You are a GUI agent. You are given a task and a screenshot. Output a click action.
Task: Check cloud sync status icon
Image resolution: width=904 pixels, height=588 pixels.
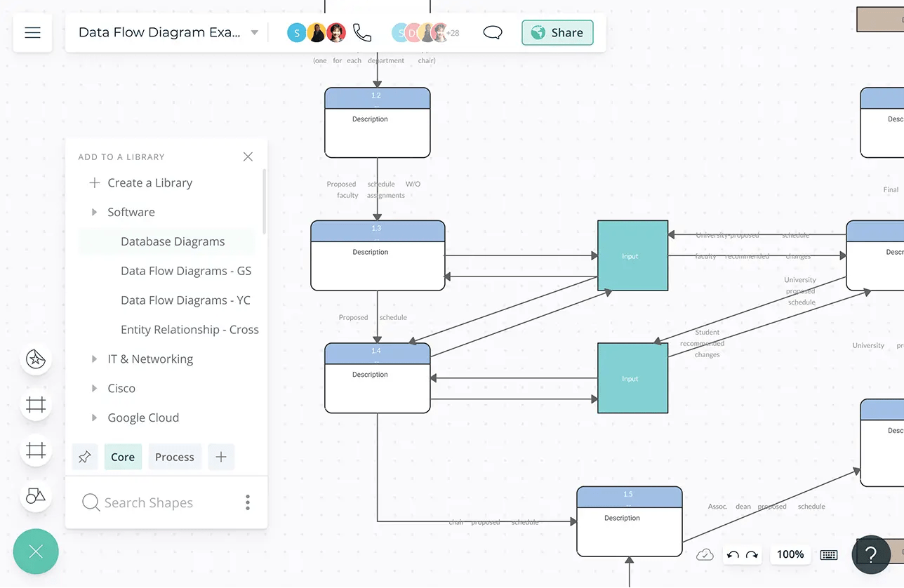tap(705, 554)
